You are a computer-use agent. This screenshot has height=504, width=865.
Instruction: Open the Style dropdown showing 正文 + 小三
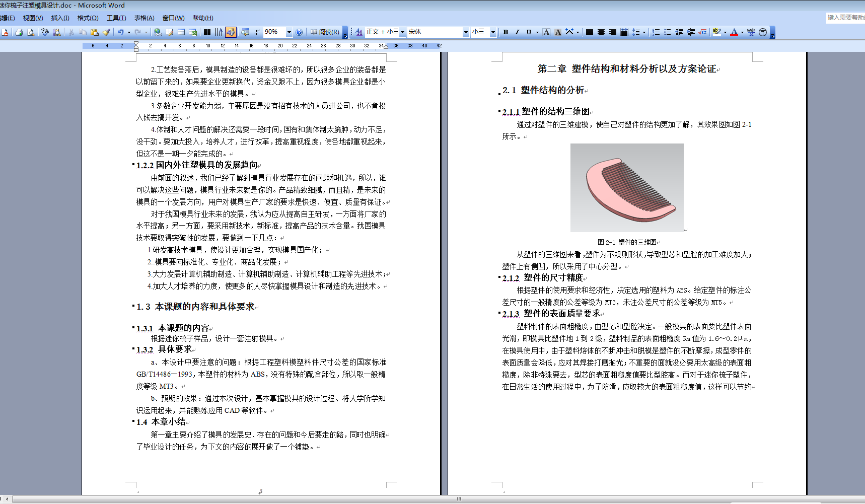click(402, 32)
